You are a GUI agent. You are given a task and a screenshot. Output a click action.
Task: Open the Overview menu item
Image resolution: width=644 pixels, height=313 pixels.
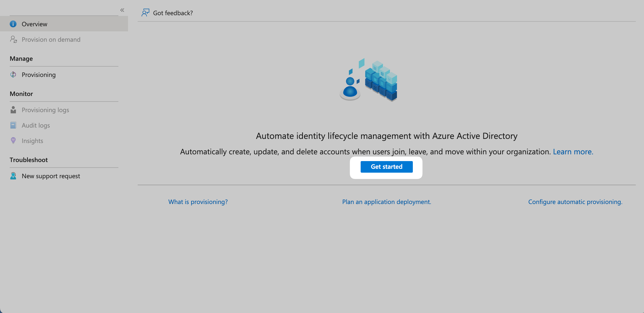point(35,24)
